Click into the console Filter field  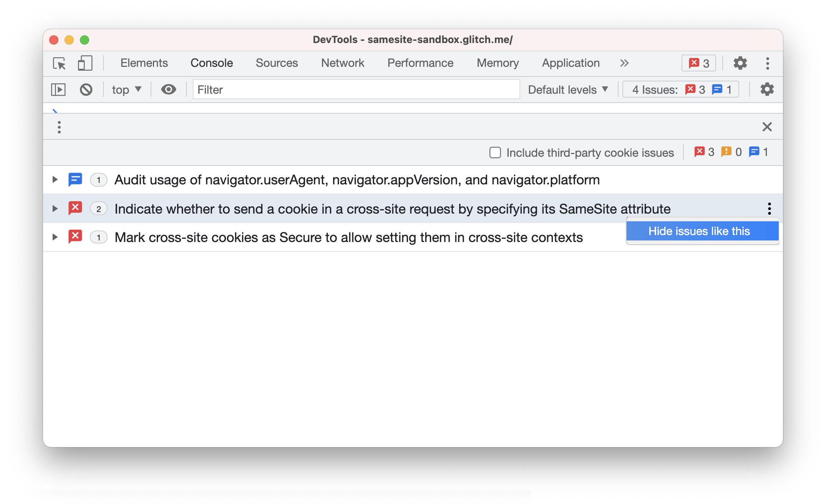[356, 90]
